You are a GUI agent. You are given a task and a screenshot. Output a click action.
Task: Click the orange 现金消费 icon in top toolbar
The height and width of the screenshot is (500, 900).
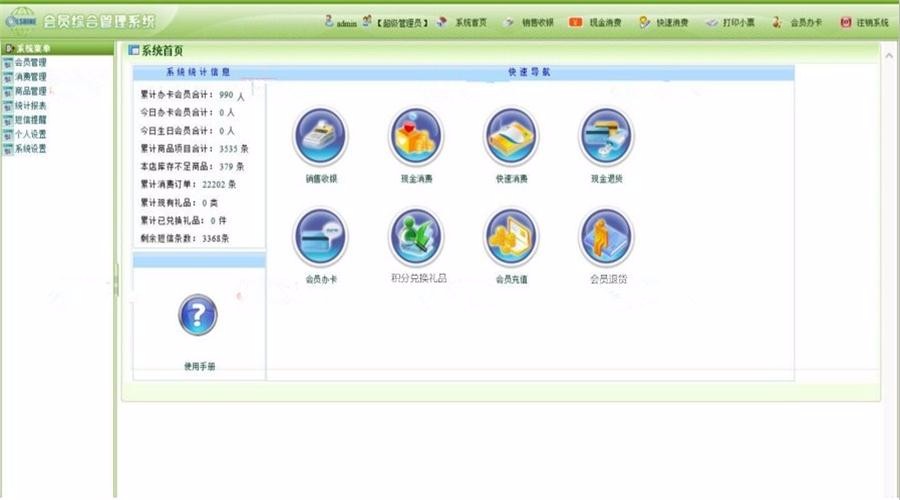[575, 22]
